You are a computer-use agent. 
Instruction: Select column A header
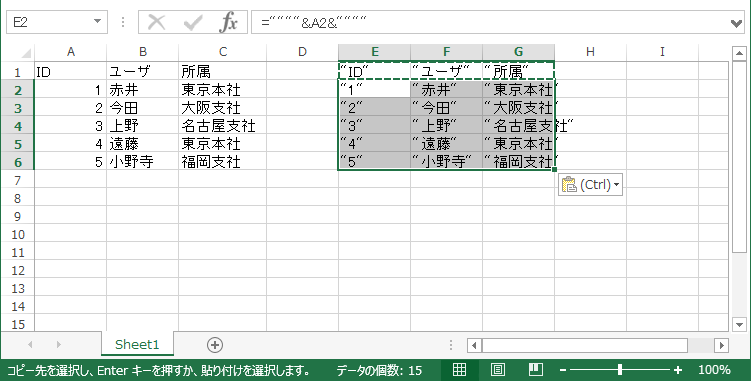tap(70, 52)
